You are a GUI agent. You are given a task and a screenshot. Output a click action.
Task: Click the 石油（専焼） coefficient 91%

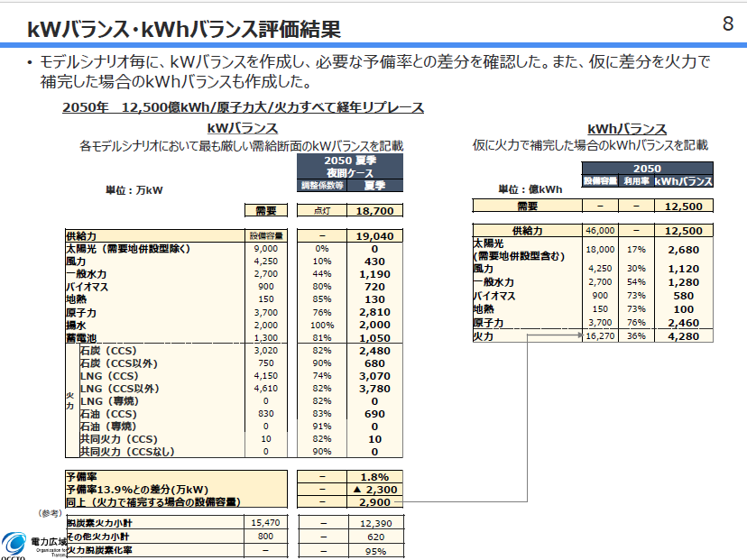[322, 427]
